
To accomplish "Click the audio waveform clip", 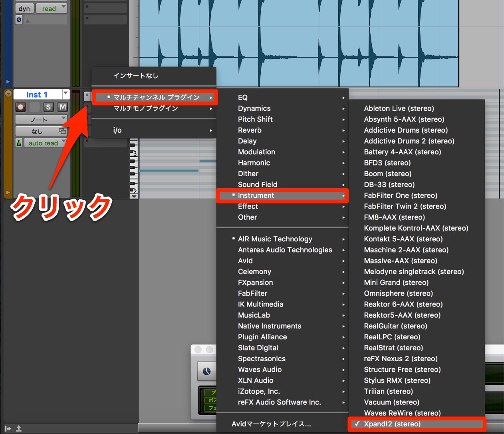I will pos(299,43).
